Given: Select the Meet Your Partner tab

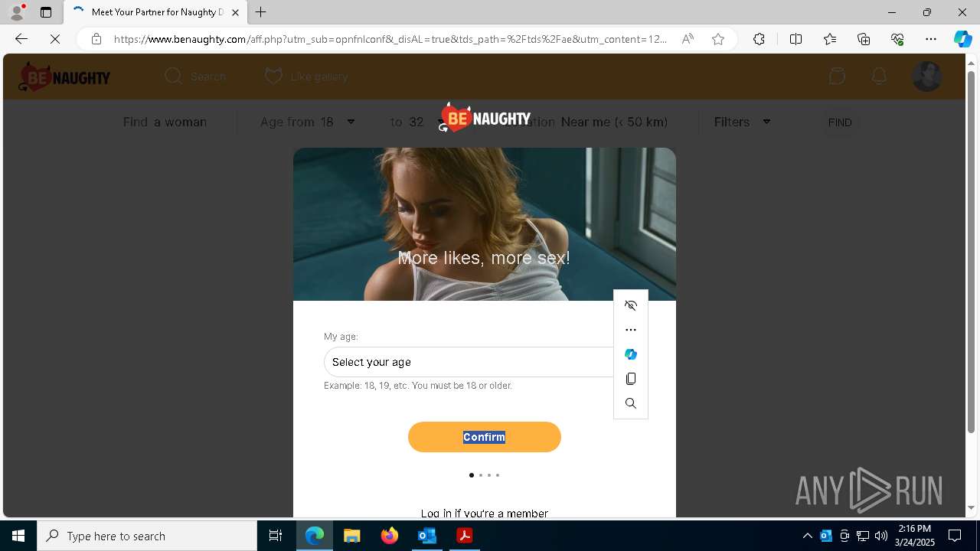Looking at the screenshot, I should coord(155,12).
